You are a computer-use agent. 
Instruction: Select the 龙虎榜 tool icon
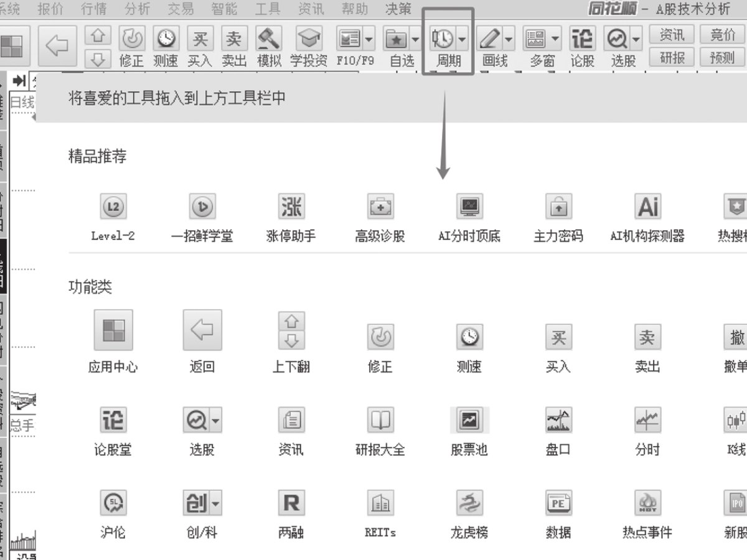click(x=469, y=503)
